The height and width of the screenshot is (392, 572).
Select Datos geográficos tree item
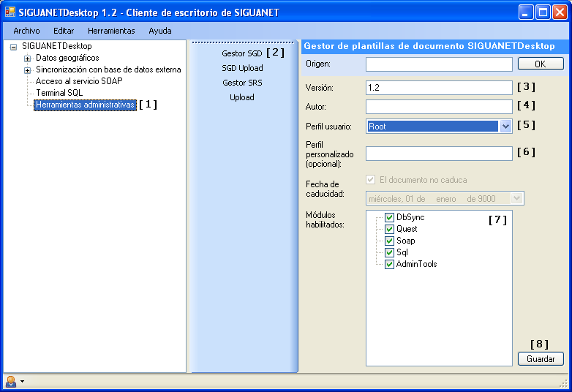point(67,58)
